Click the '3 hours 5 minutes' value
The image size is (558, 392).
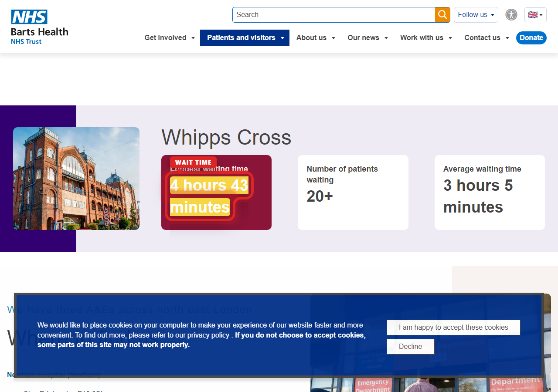(x=478, y=196)
